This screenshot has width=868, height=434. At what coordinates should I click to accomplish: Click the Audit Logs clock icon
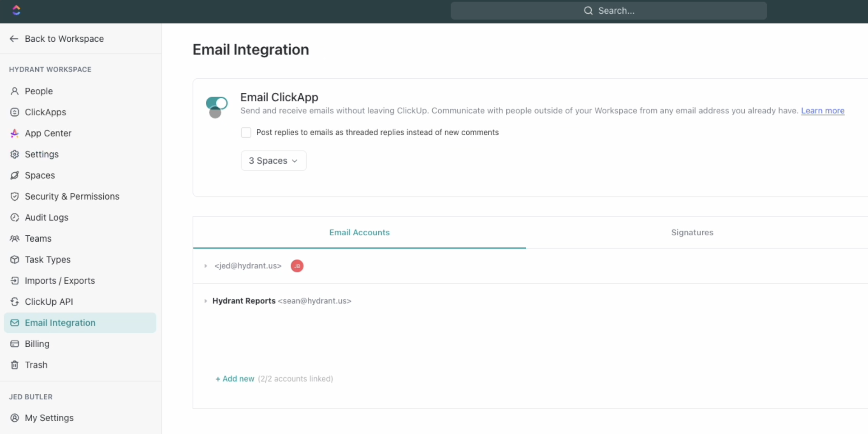pyautogui.click(x=14, y=217)
